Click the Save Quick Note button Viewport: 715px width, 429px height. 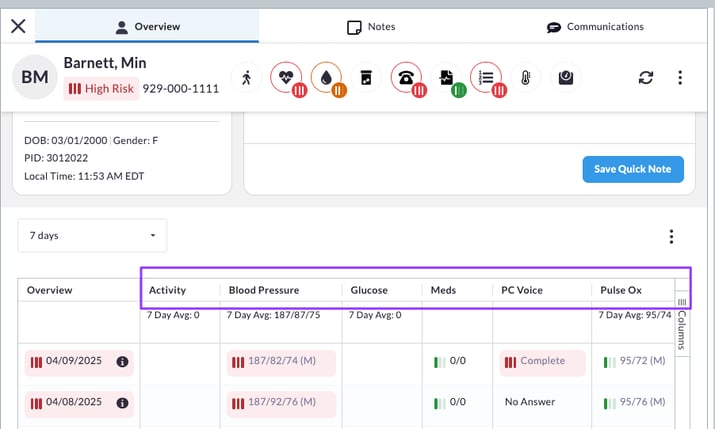(x=633, y=169)
